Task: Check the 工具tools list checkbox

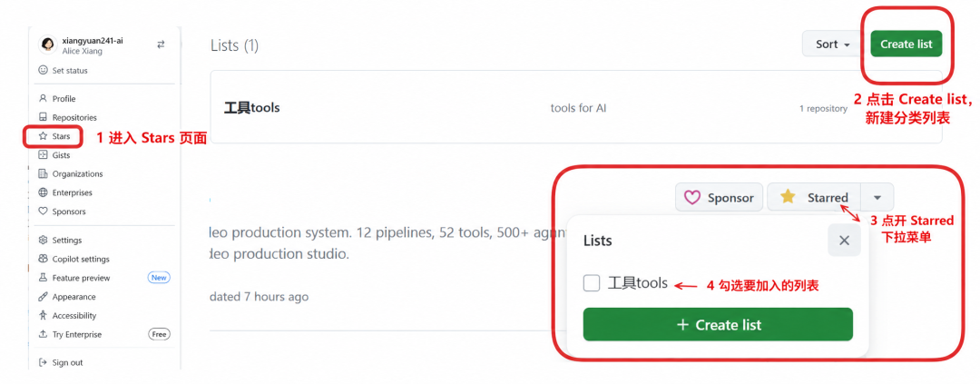Action: point(592,283)
